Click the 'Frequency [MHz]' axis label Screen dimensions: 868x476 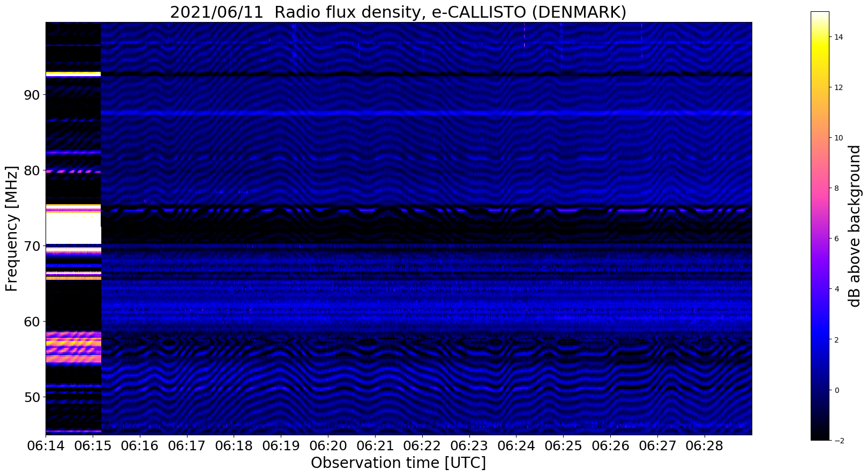[x=12, y=228]
